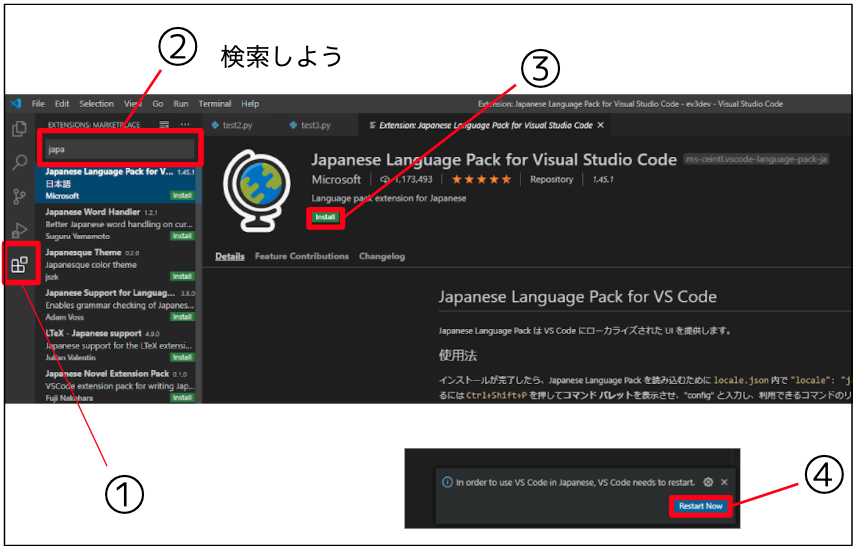Open the Repository link

pos(551,179)
